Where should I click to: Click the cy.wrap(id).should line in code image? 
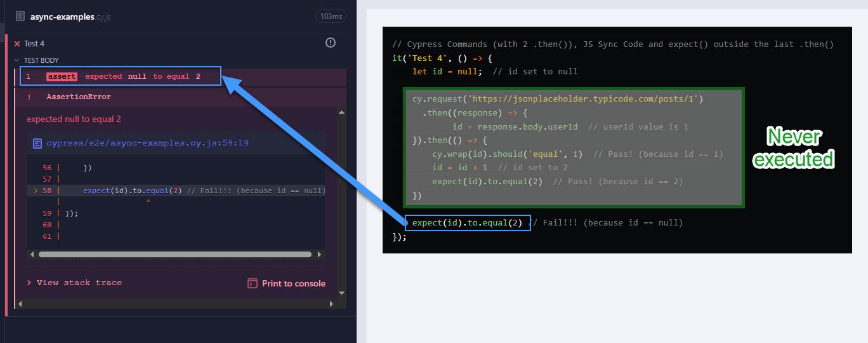click(577, 154)
